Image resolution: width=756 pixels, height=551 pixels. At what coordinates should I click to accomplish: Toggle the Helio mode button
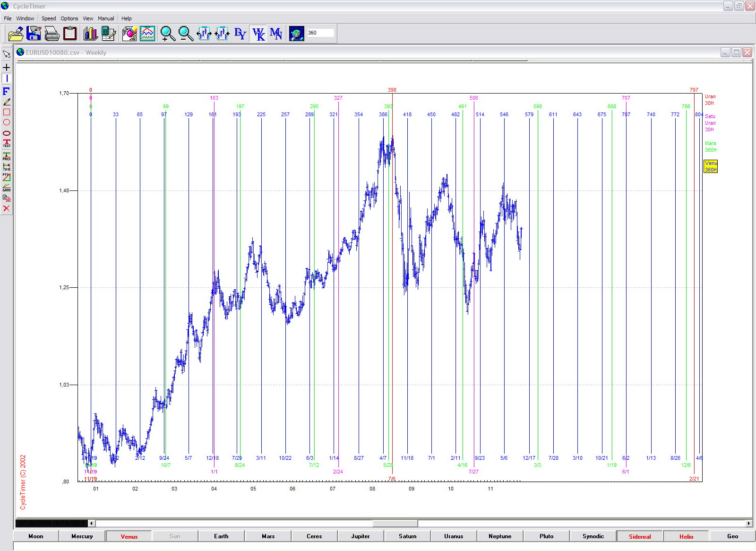coord(686,536)
